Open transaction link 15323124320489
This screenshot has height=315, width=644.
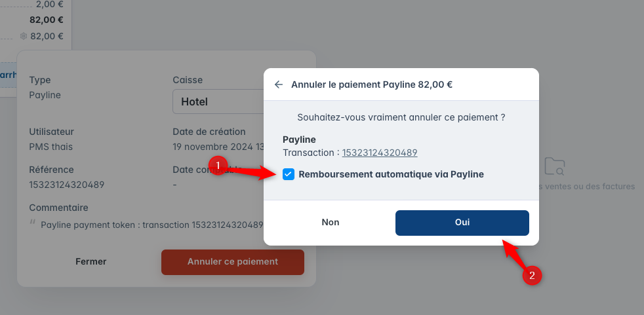pos(380,153)
